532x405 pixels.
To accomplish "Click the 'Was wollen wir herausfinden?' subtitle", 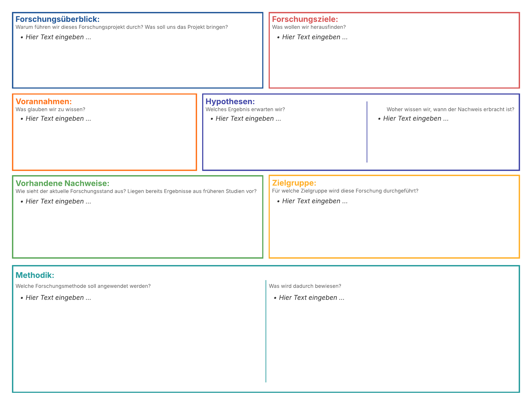I will click(x=309, y=27).
